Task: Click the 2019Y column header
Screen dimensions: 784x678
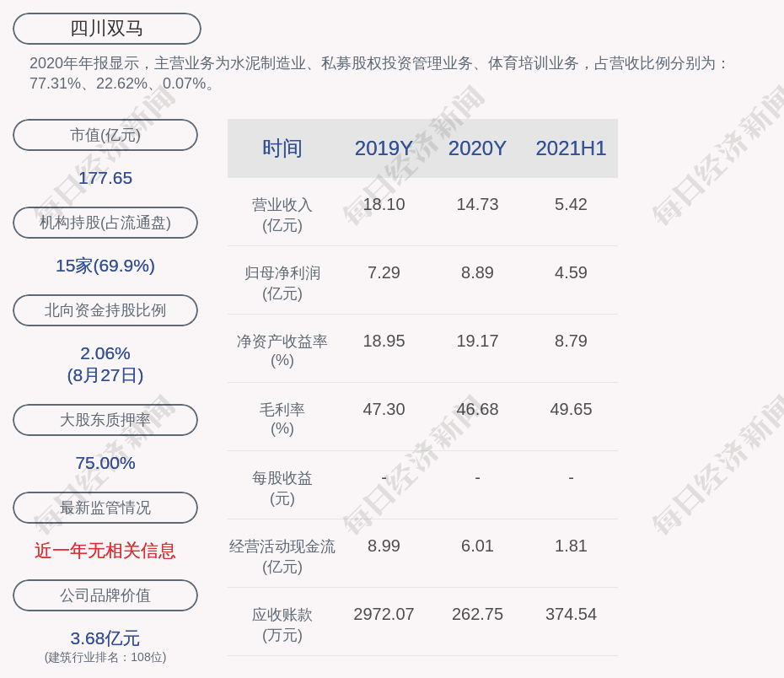Action: [x=384, y=148]
